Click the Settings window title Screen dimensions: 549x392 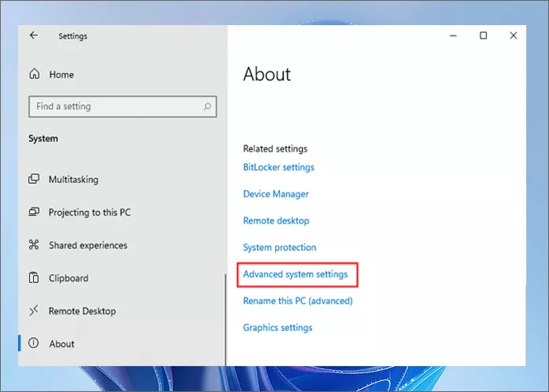(73, 36)
